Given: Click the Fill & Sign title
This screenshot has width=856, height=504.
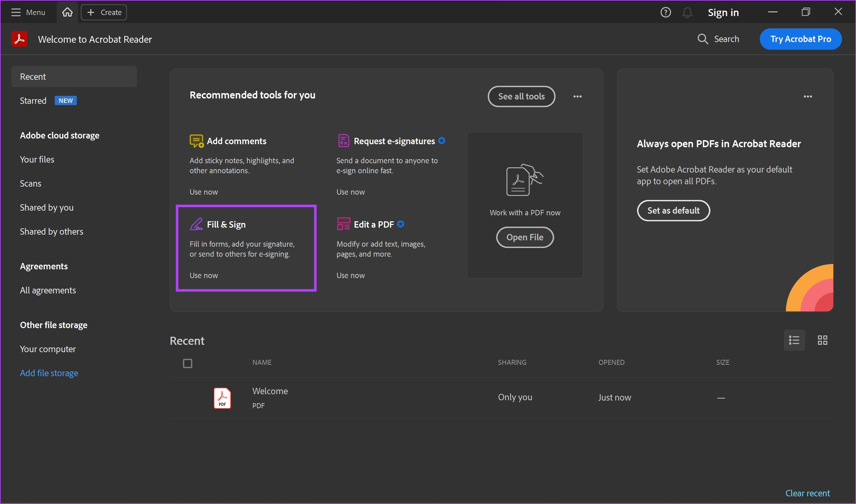Looking at the screenshot, I should coord(226,225).
